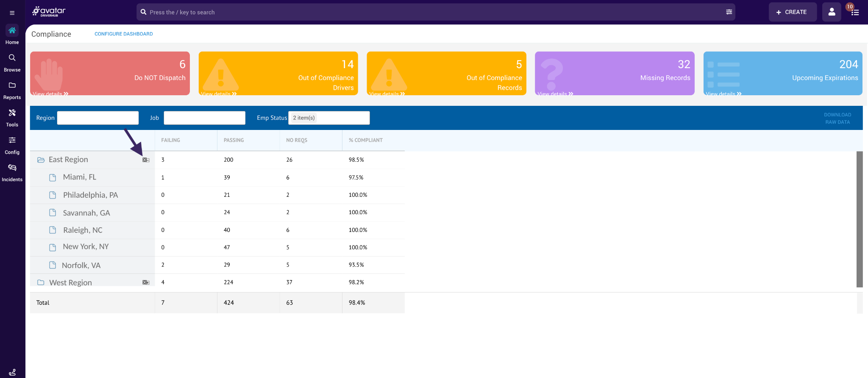Screen dimensions: 868x378
Task: View details on Do NOT Dispatch card
Action: coord(50,94)
